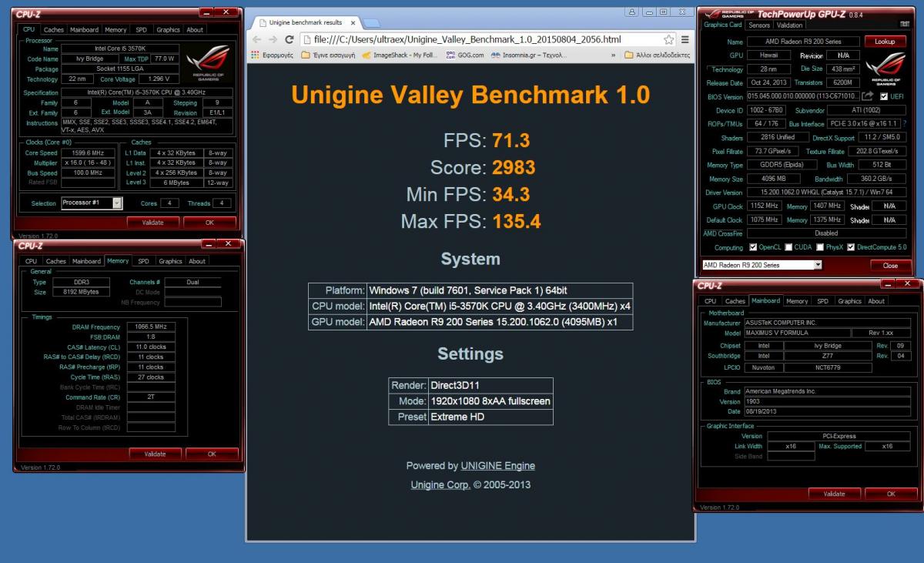Open the Εφαρμογές apps shortcut
This screenshot has height=563, width=924.
coord(273,55)
